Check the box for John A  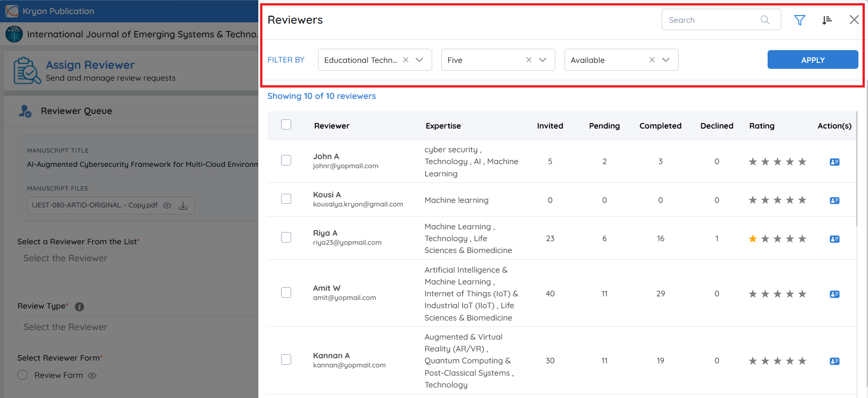[286, 160]
